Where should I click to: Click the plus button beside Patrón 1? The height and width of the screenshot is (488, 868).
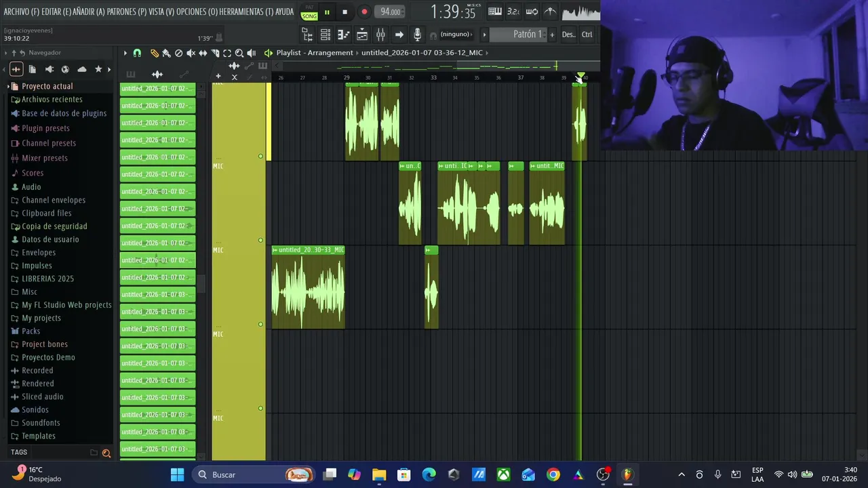click(552, 35)
